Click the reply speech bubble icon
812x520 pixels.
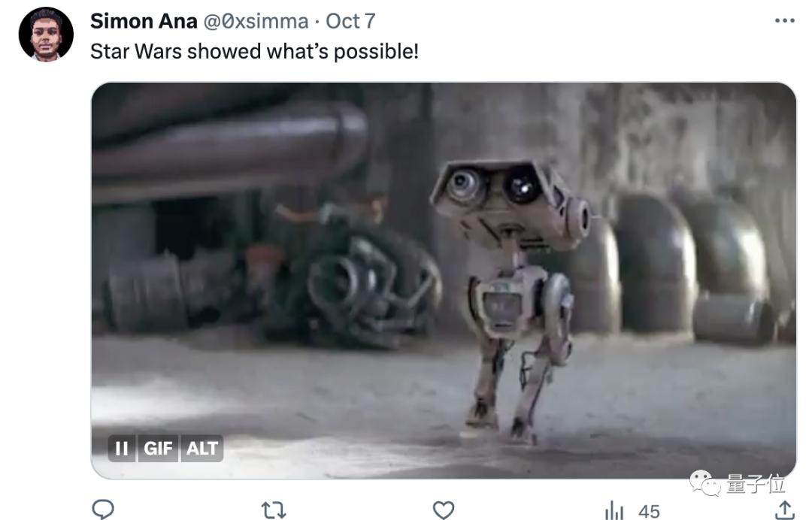pos(102,509)
